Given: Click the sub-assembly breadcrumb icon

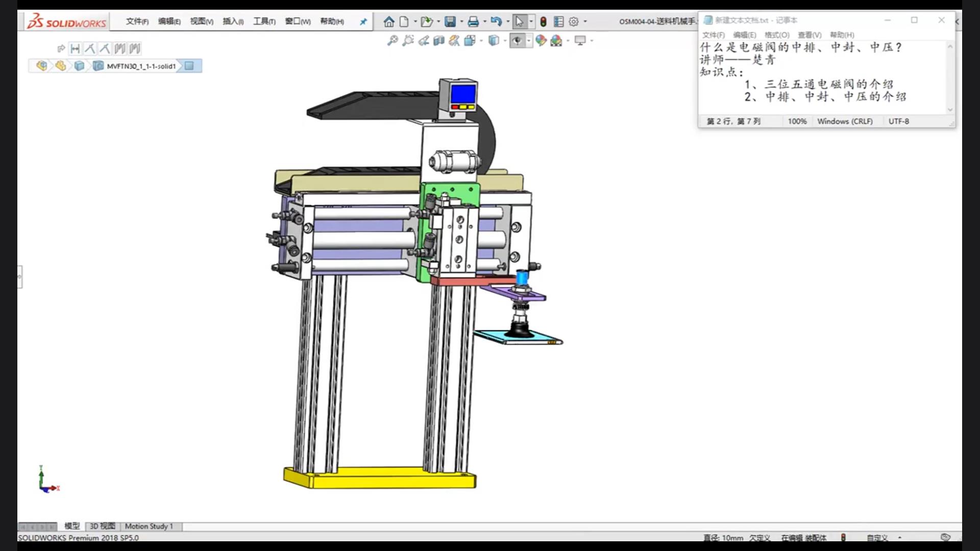Looking at the screenshot, I should coord(60,66).
